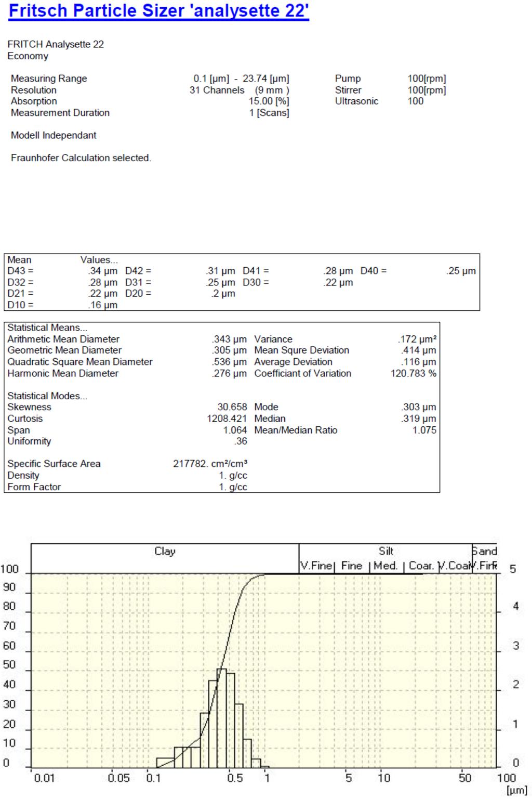The image size is (532, 799).
Task: Select the Form Factor label
Action: point(34,487)
